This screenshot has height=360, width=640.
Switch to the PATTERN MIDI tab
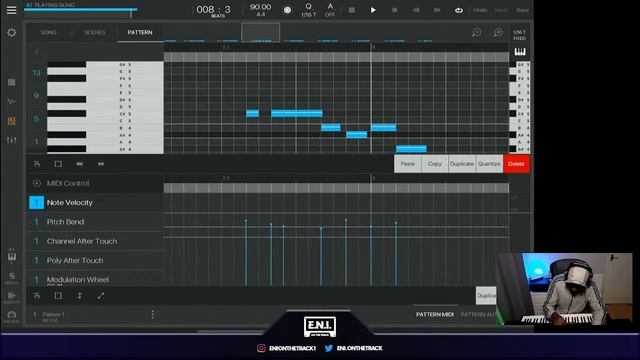point(435,314)
